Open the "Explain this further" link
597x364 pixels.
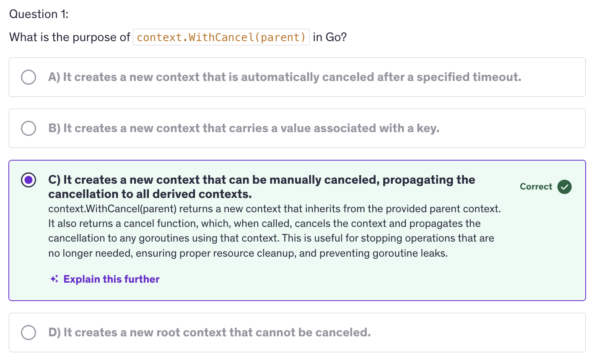point(111,279)
